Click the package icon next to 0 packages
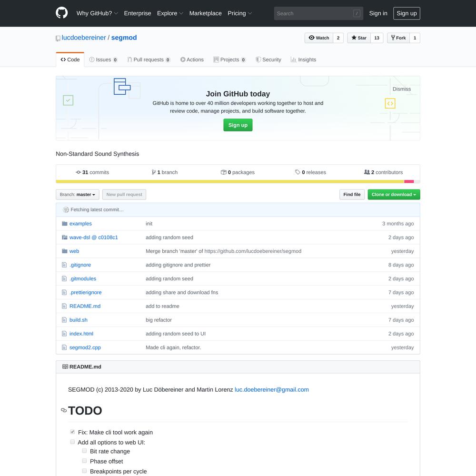This screenshot has width=476, height=476. tap(223, 172)
